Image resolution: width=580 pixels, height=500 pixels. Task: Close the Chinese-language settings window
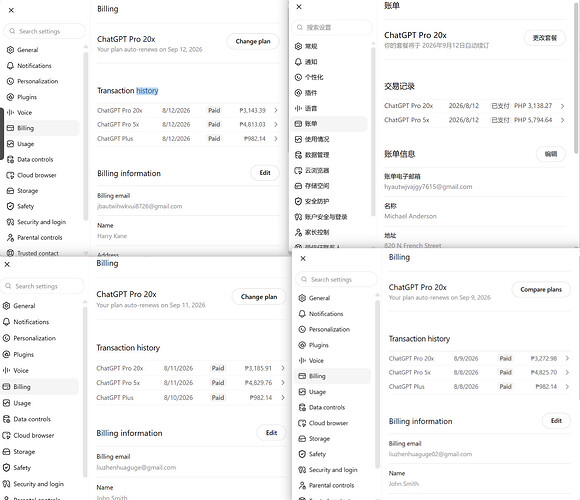point(299,7)
